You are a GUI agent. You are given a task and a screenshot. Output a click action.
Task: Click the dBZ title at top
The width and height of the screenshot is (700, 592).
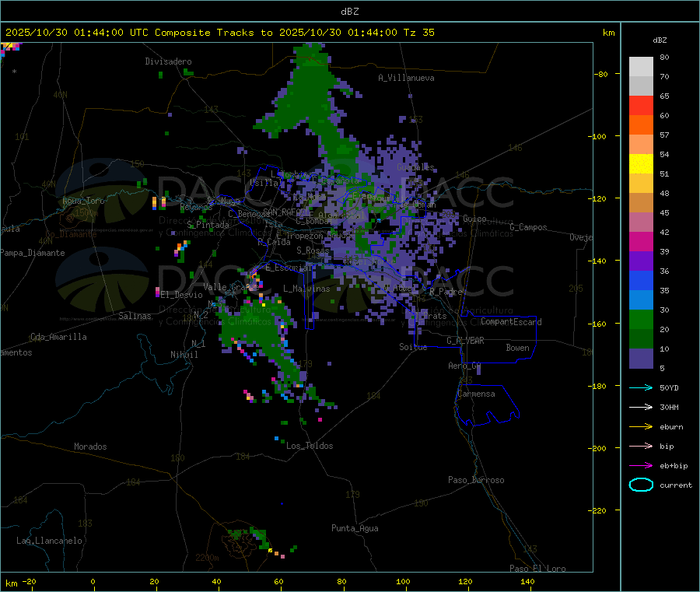349,12
